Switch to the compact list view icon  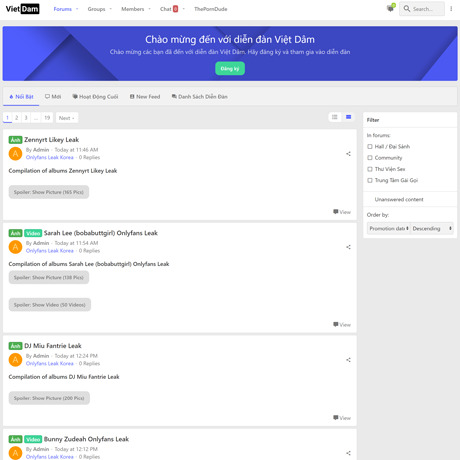335,117
